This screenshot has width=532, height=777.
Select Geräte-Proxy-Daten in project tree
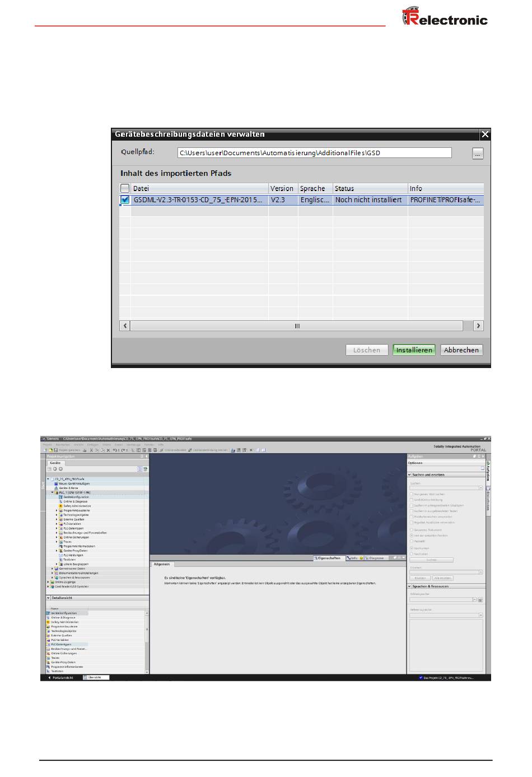pos(75,551)
